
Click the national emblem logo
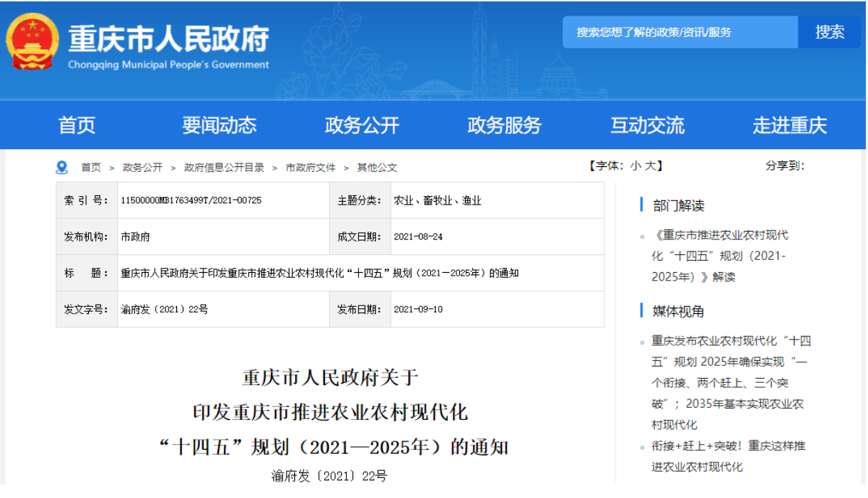coord(33,41)
